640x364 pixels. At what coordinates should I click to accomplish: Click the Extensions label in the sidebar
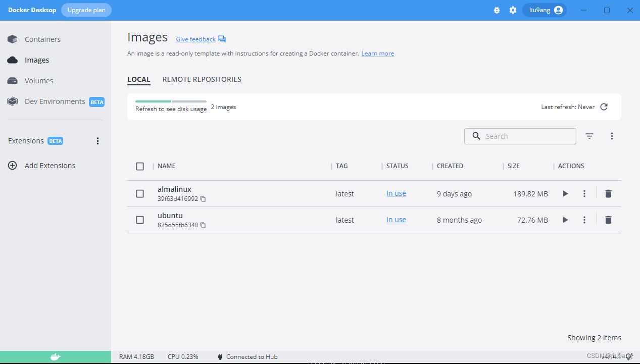click(x=26, y=141)
